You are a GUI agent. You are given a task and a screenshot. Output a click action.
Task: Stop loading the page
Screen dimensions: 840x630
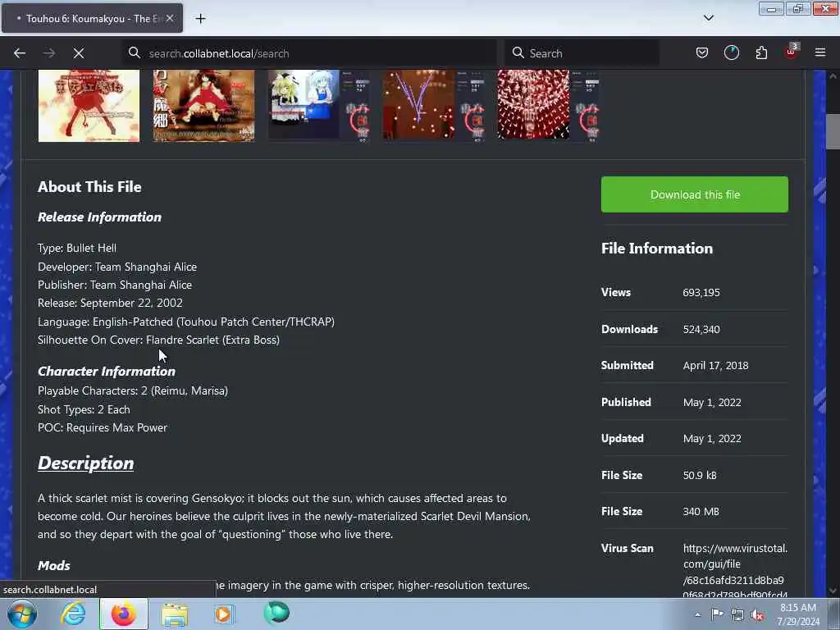(x=79, y=53)
